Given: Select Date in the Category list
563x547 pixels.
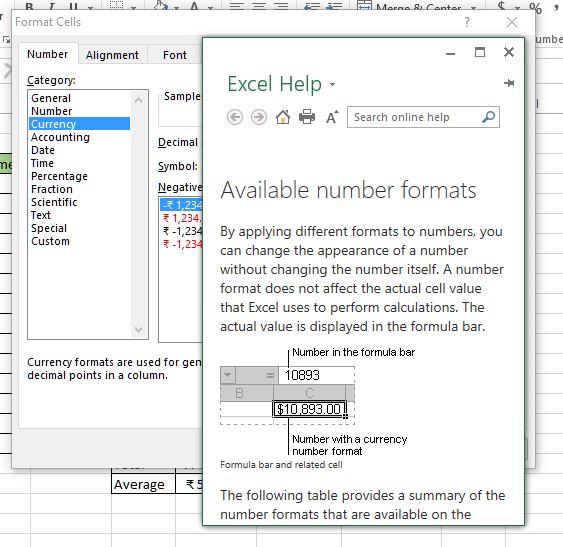Looking at the screenshot, I should coord(79,150).
